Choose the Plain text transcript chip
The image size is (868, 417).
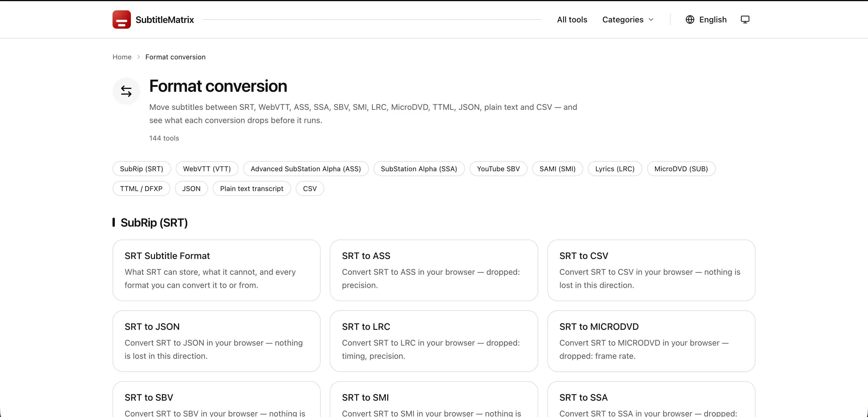coord(252,188)
